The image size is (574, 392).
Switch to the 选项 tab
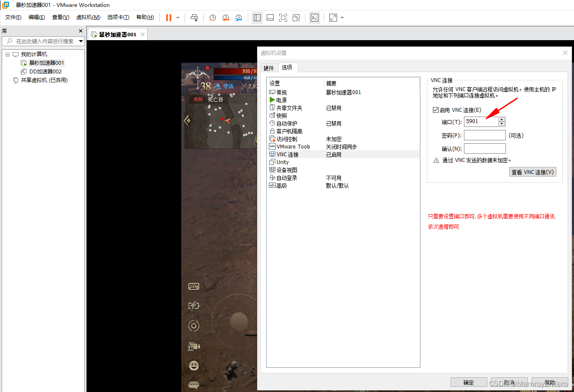tap(287, 67)
